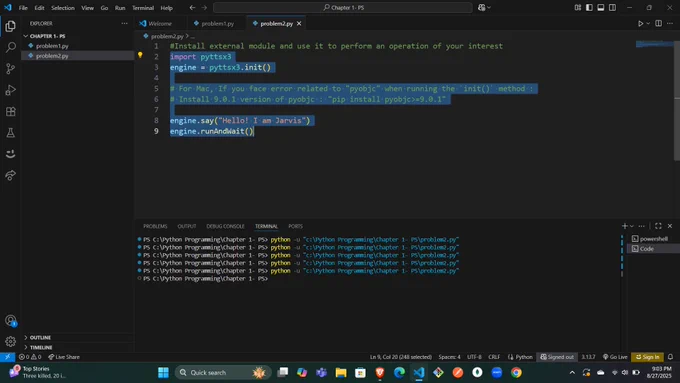Image resolution: width=680 pixels, height=383 pixels.
Task: Expand the OUTLINE section
Action: coord(40,337)
